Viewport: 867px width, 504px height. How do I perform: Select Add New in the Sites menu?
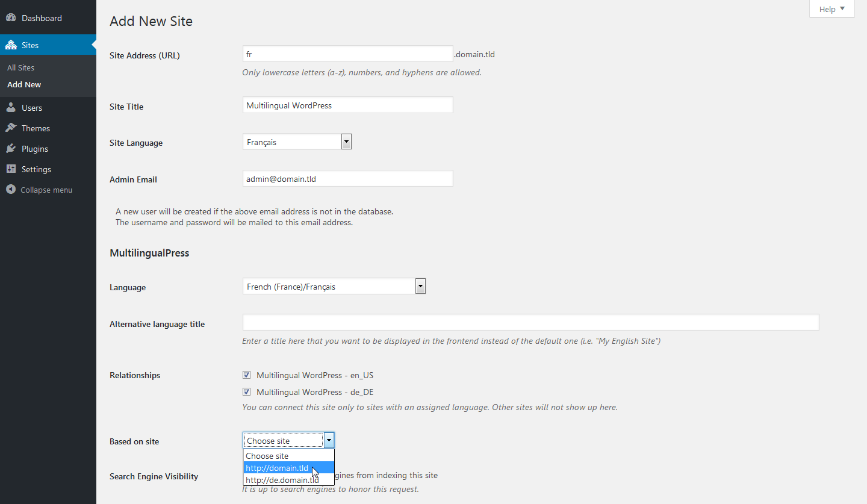tap(23, 84)
